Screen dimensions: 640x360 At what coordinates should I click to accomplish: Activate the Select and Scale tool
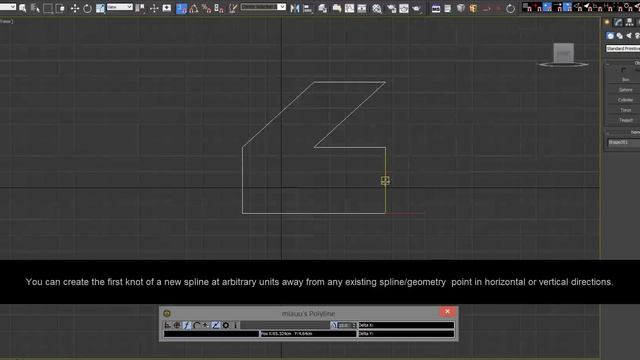coord(100,8)
